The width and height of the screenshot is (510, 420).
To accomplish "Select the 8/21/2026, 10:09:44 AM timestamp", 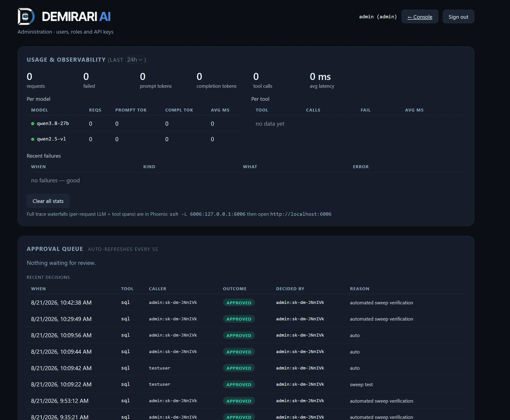I will (x=61, y=352).
